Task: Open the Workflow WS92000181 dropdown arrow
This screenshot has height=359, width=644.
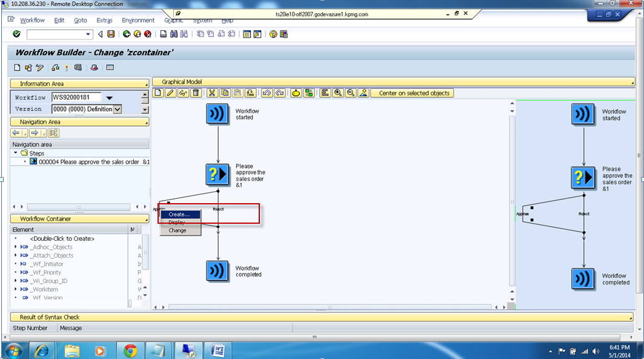Action: [x=110, y=98]
